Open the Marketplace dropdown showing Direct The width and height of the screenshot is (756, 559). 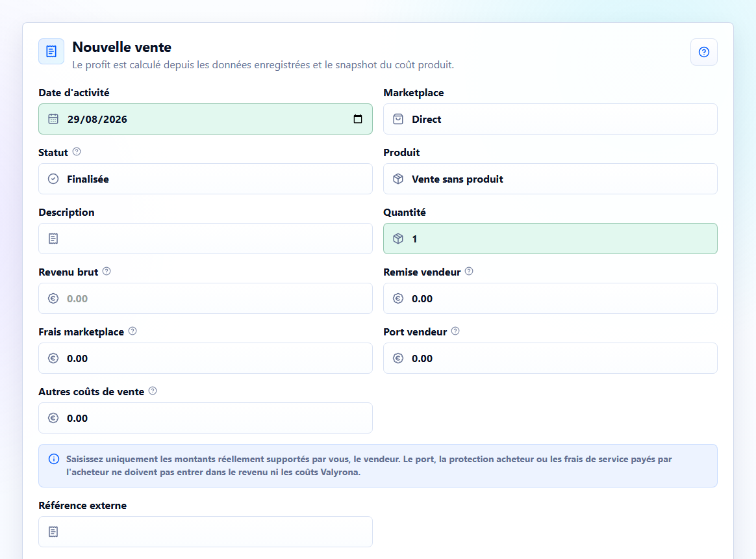click(x=550, y=119)
